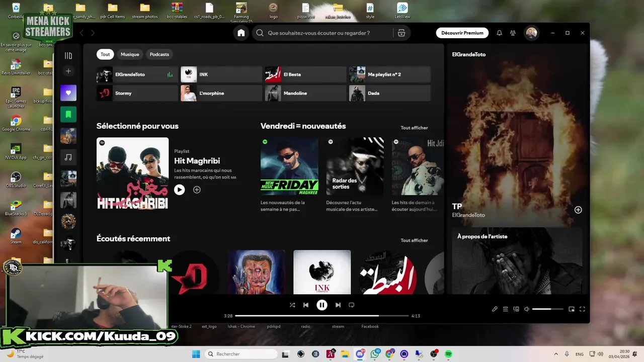Open the Friend Activity icon

click(x=513, y=33)
